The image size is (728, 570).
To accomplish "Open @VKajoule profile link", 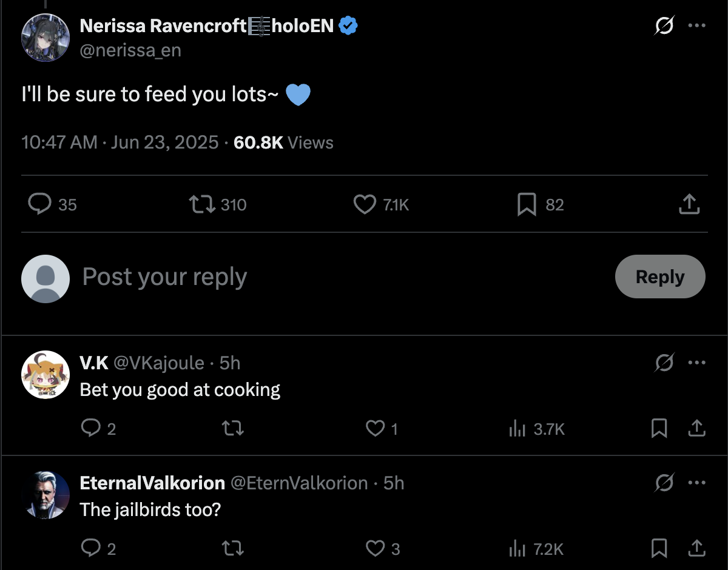I will tap(159, 363).
